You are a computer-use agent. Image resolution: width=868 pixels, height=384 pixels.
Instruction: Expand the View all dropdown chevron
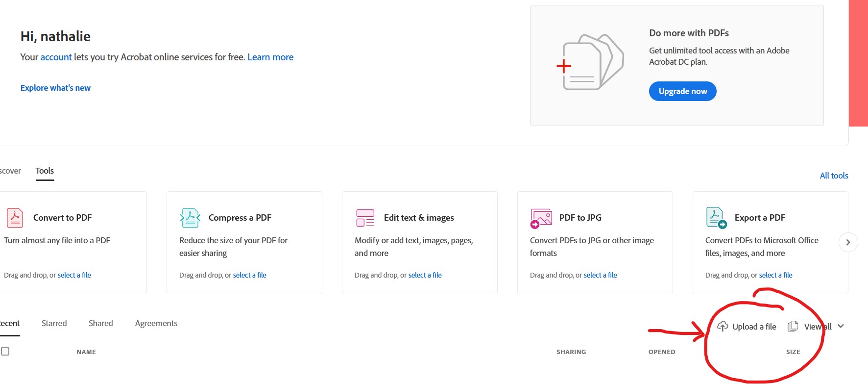[841, 326]
